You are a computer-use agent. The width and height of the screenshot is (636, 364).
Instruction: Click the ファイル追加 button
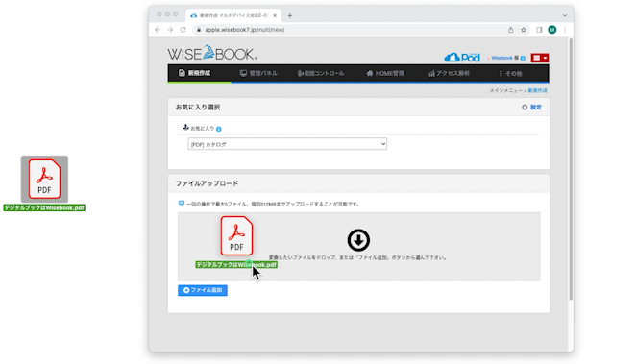203,290
